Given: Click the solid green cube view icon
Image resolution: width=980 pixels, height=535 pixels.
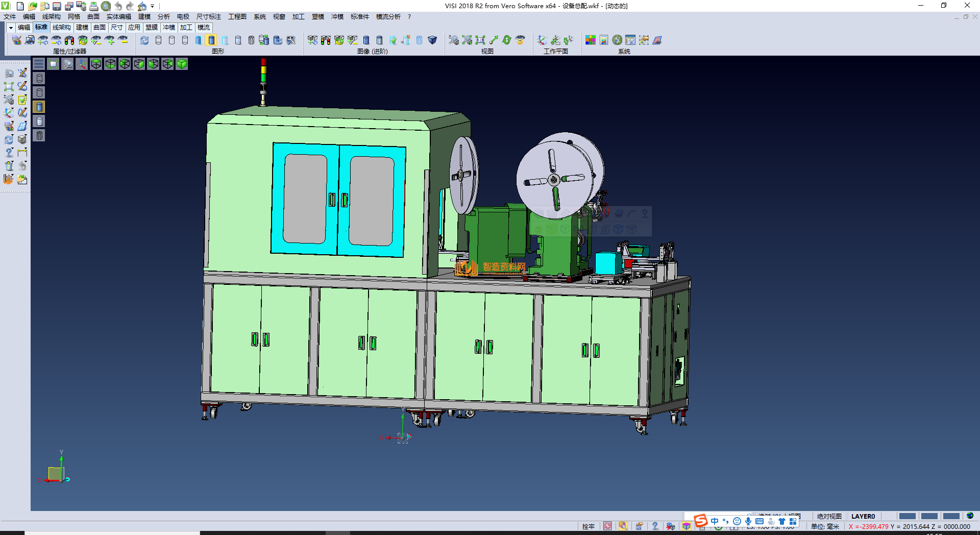Looking at the screenshot, I should coord(182,64).
